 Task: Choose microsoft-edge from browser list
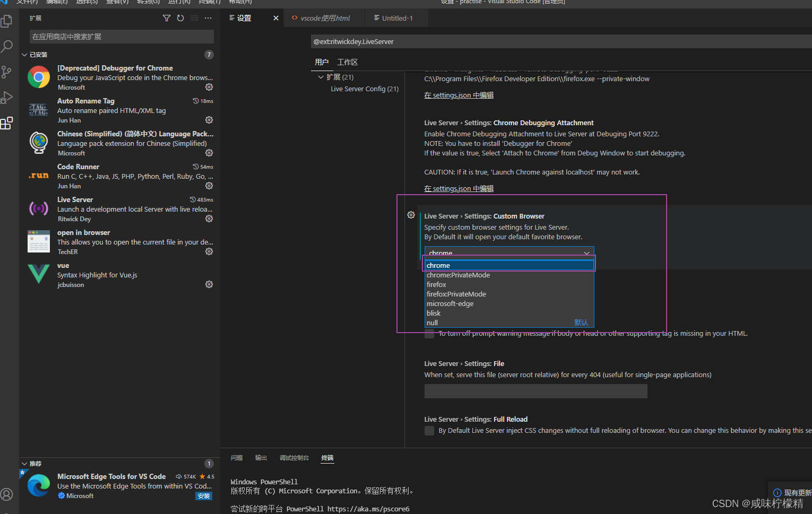509,303
